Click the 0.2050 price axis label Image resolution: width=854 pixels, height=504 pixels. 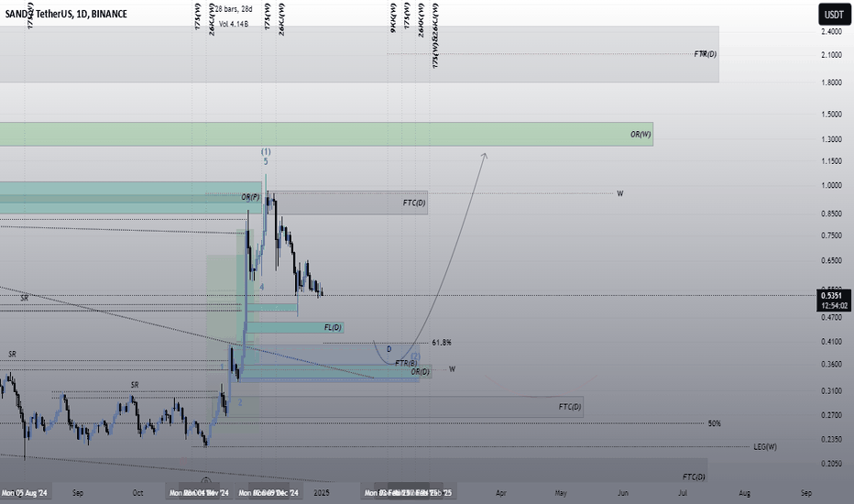(x=831, y=465)
